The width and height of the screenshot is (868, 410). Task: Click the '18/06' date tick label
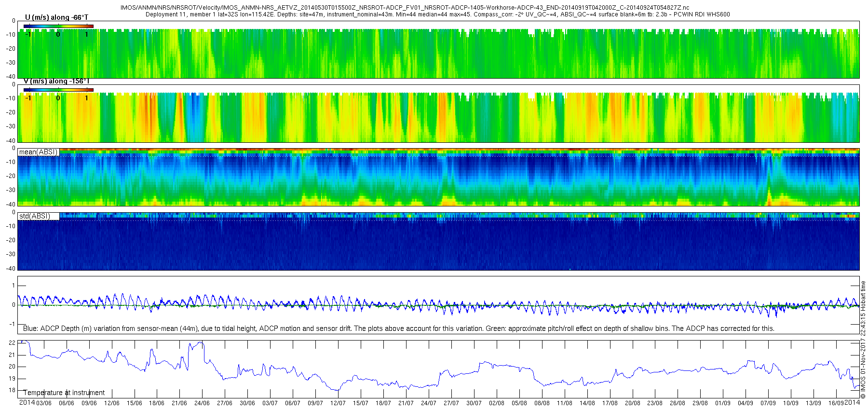pyautogui.click(x=157, y=403)
